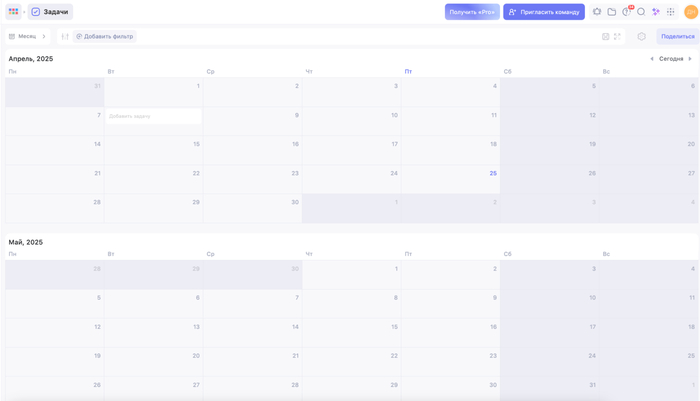Click the Поделиться button
Screen dimensions: 700x401
pos(677,36)
